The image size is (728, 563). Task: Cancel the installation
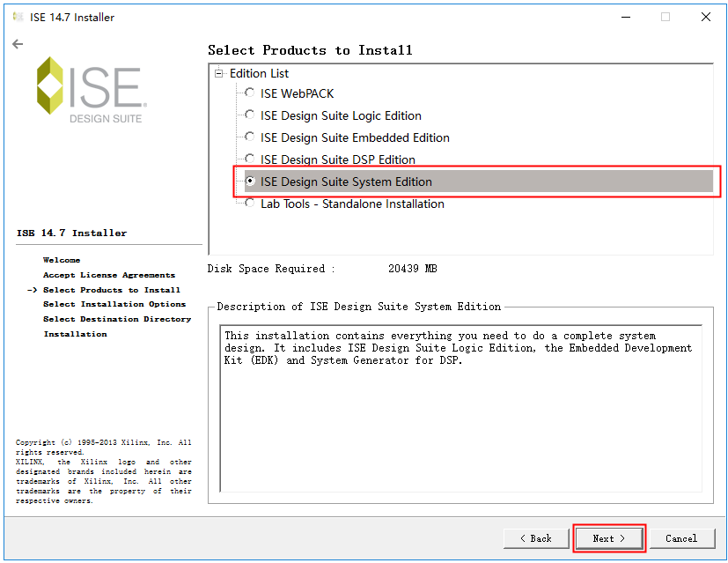click(x=680, y=538)
